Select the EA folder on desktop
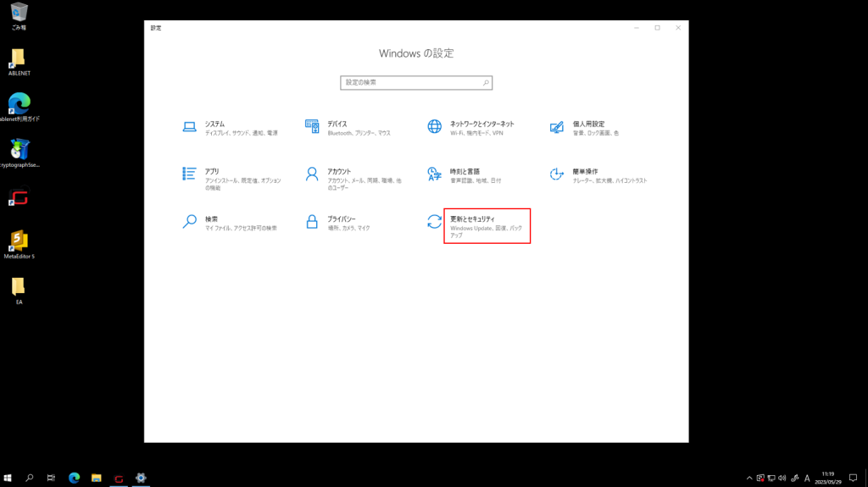 (x=19, y=291)
